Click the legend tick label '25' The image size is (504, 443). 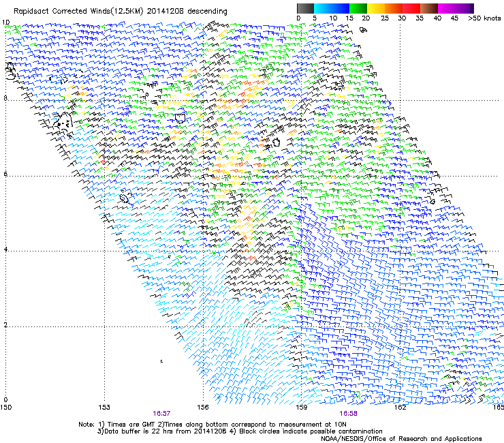(385, 18)
